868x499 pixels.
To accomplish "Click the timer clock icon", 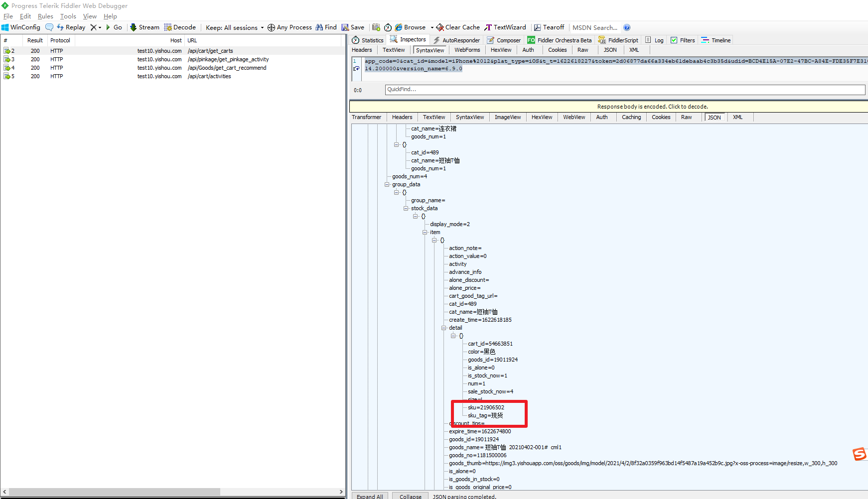I will (x=388, y=27).
